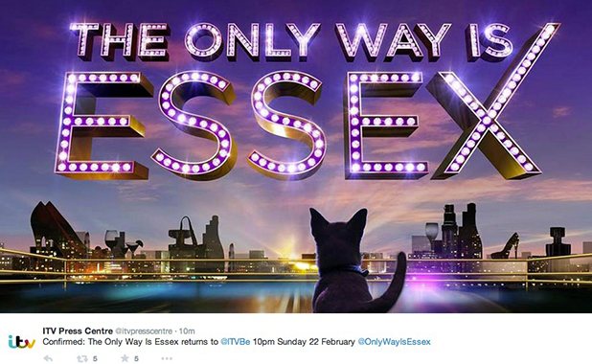Click the large ESSEX marquee lettering
Screen dimensions: 592x364
click(x=298, y=125)
